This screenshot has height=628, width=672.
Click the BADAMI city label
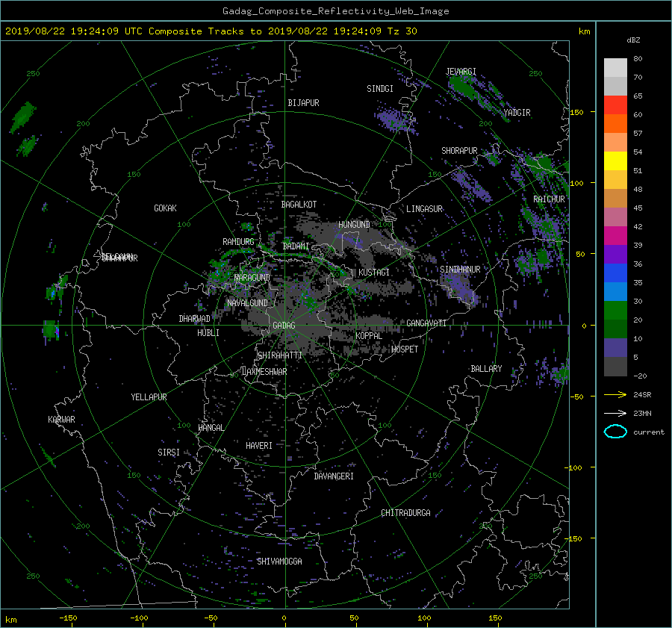coord(296,246)
